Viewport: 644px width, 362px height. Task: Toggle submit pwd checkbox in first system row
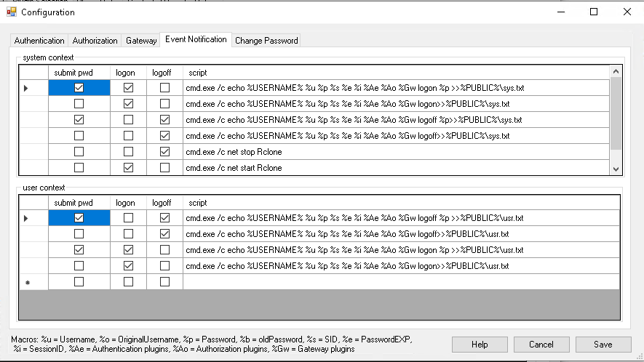tap(79, 88)
